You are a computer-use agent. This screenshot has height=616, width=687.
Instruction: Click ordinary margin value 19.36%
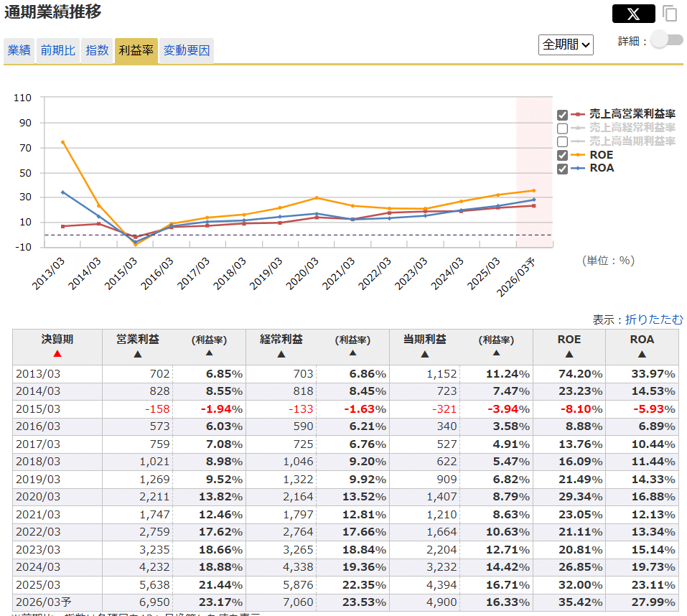[364, 567]
